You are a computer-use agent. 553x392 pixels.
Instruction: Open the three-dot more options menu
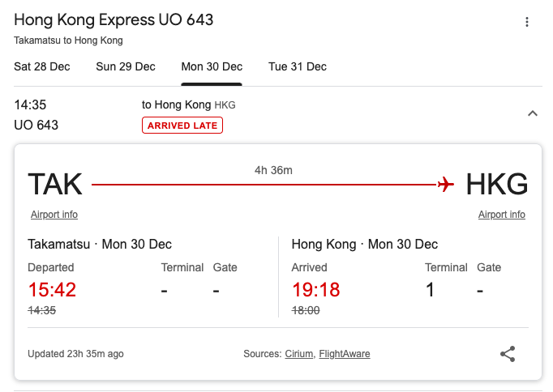pyautogui.click(x=527, y=22)
